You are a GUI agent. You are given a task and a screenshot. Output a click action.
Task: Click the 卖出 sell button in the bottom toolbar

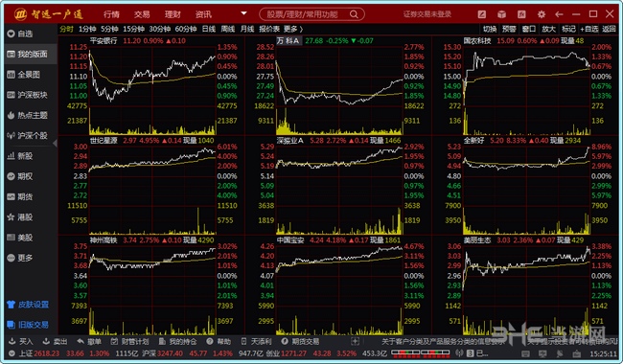[56, 341]
